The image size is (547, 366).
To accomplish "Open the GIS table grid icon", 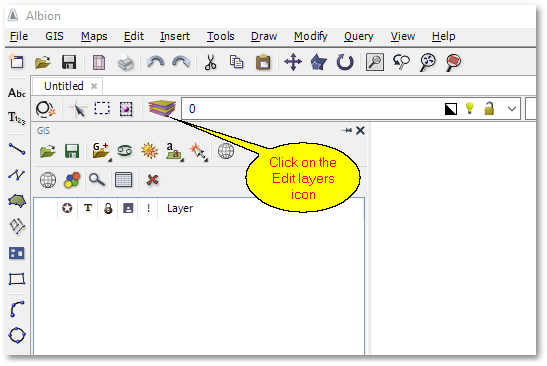I will click(x=123, y=180).
